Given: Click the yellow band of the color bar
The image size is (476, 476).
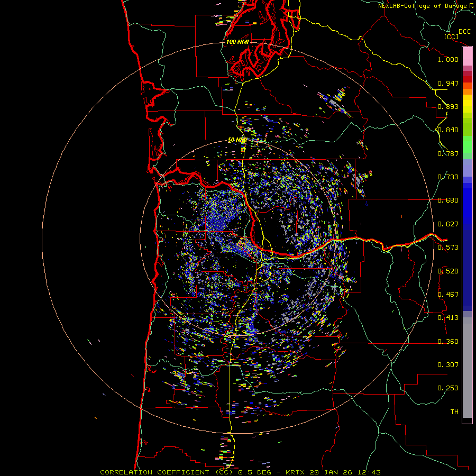Looking at the screenshot, I should coord(467,104).
